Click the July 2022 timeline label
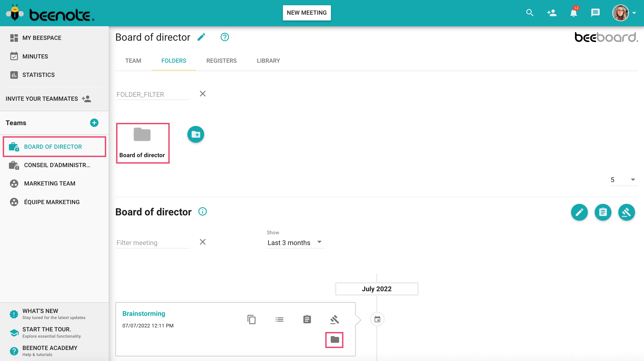 click(377, 289)
